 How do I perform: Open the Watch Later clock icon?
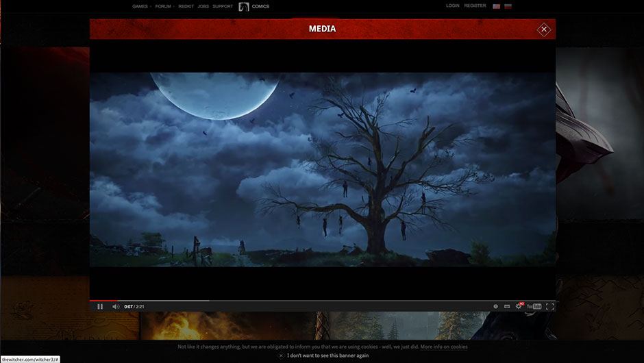click(495, 306)
